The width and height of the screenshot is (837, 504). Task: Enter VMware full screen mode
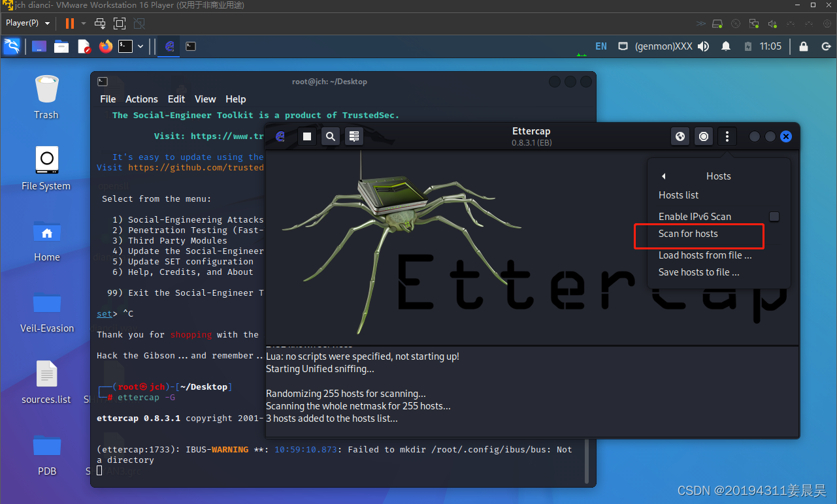120,24
